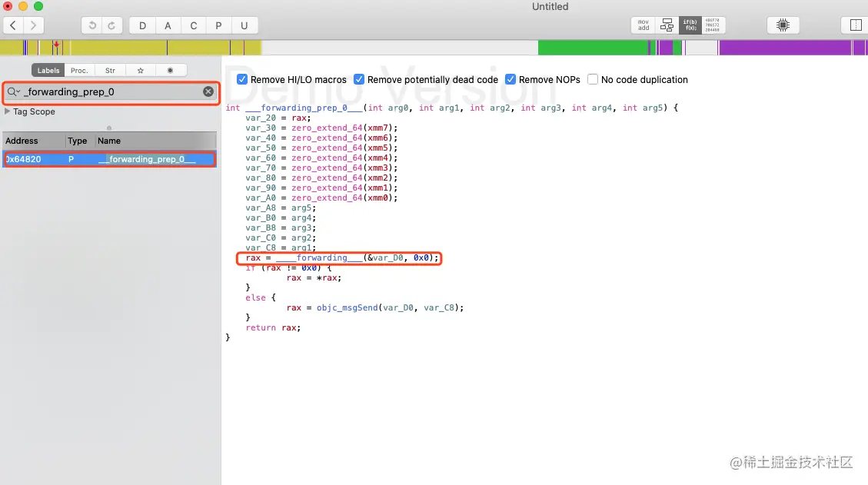This screenshot has height=485, width=868.
Task: Open the dot tab in sidebar
Action: tap(171, 70)
